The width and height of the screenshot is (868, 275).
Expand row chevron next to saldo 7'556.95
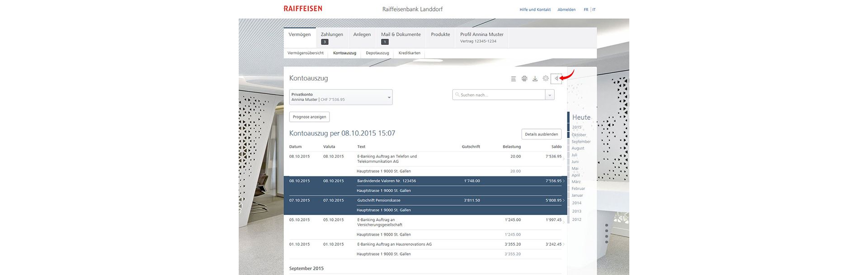[x=564, y=181]
